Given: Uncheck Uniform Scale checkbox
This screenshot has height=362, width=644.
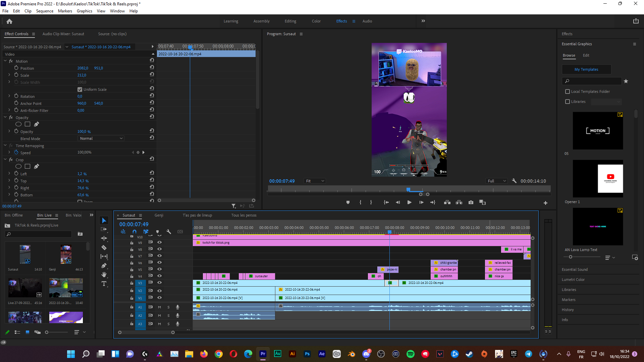Looking at the screenshot, I should click(80, 89).
